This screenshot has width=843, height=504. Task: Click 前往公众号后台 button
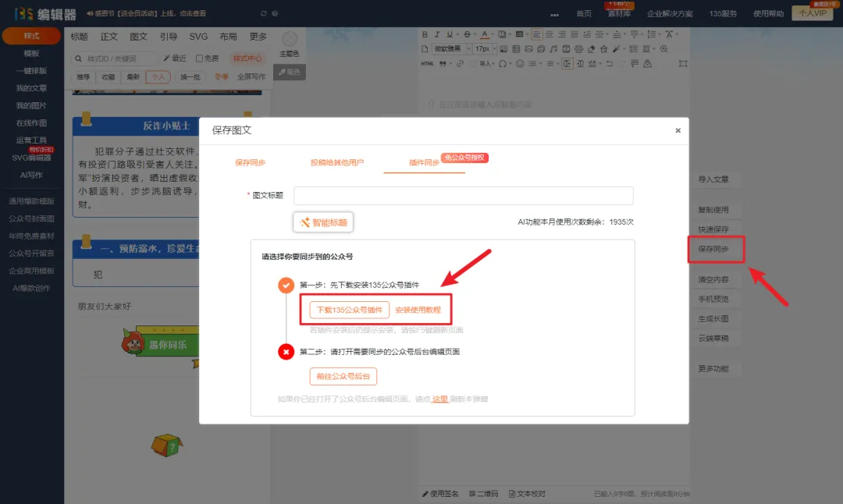343,376
